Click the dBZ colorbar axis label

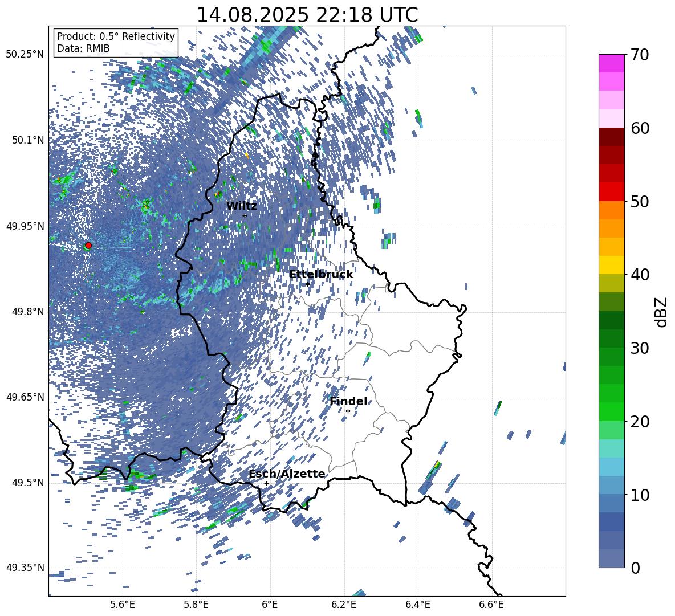pos(662,312)
